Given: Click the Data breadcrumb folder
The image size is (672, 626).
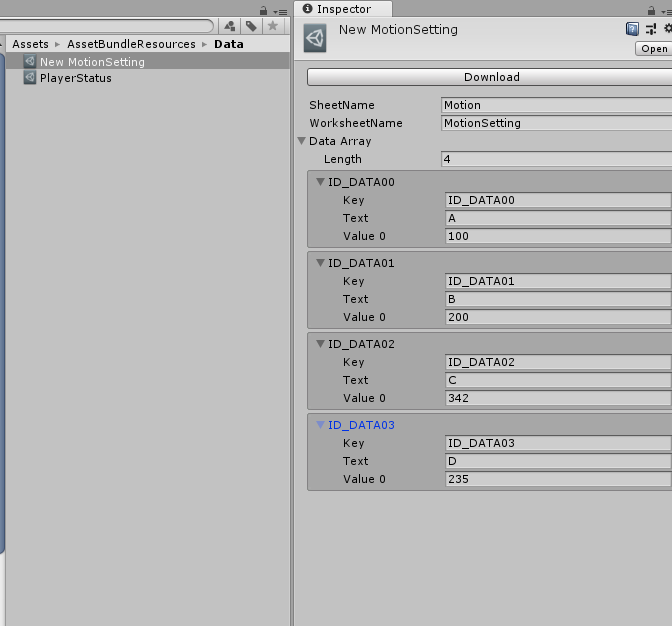Looking at the screenshot, I should 229,44.
